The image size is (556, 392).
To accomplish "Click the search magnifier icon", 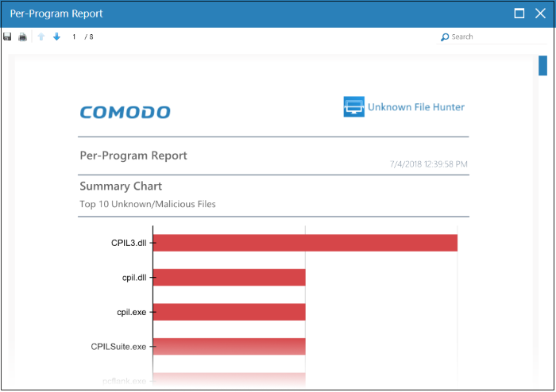I will pos(445,37).
